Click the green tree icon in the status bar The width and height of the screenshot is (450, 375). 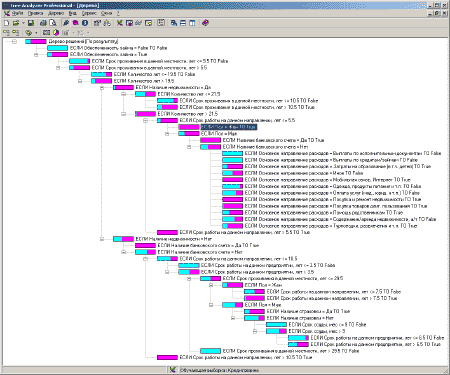click(x=172, y=370)
